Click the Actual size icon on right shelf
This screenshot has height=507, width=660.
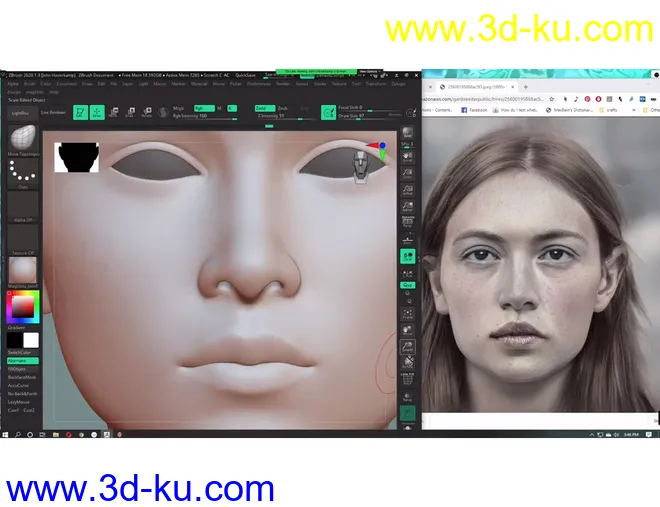407,190
